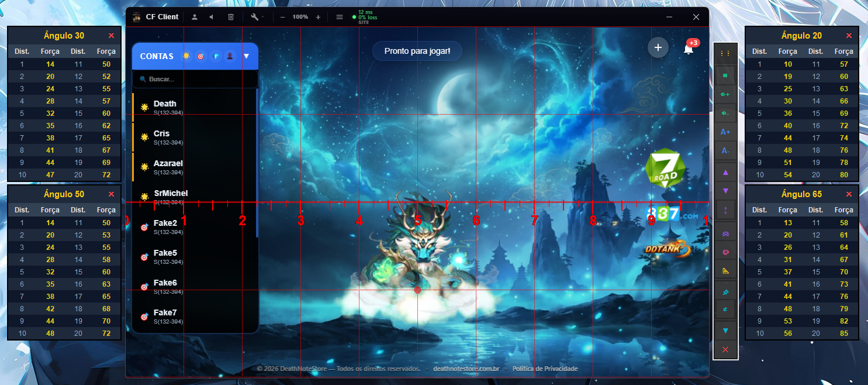Click the dotted drag handle on side toolbar
This screenshot has width=868, height=385.
(x=725, y=53)
